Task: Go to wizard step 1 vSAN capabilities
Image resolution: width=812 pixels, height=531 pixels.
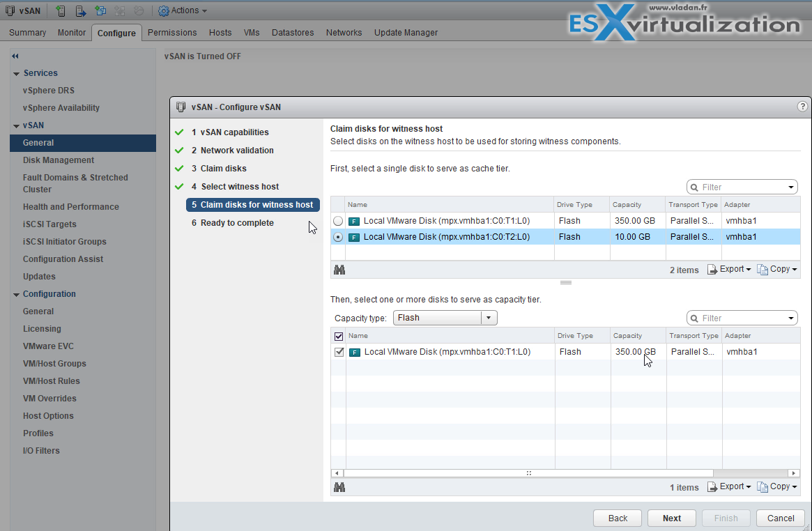Action: (x=230, y=132)
